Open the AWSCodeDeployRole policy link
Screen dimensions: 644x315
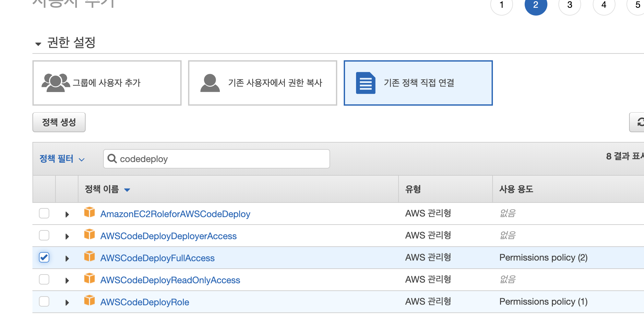tap(145, 302)
